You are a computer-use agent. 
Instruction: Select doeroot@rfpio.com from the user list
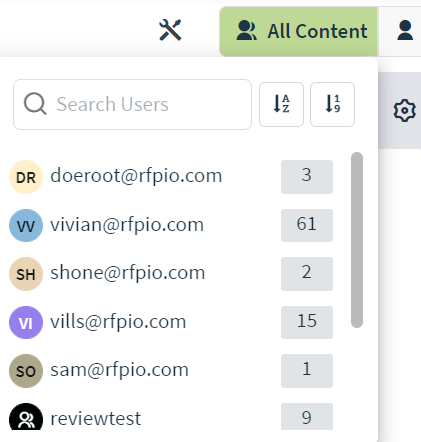[136, 175]
